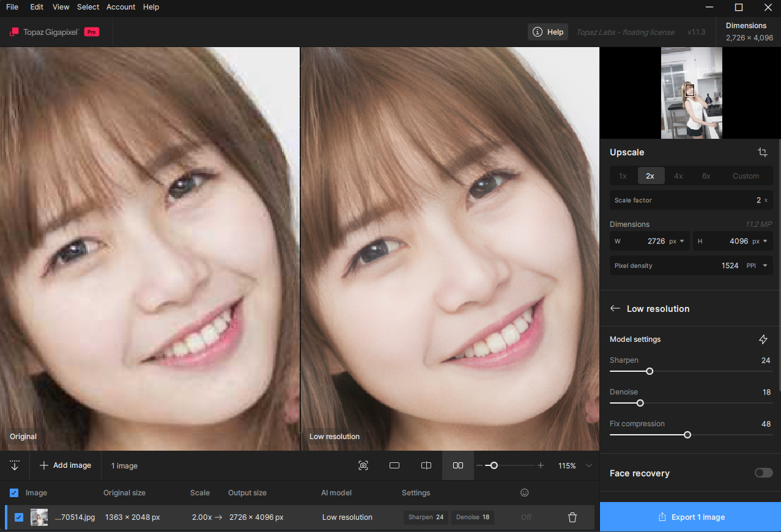Click the Export 1 image button

point(690,517)
